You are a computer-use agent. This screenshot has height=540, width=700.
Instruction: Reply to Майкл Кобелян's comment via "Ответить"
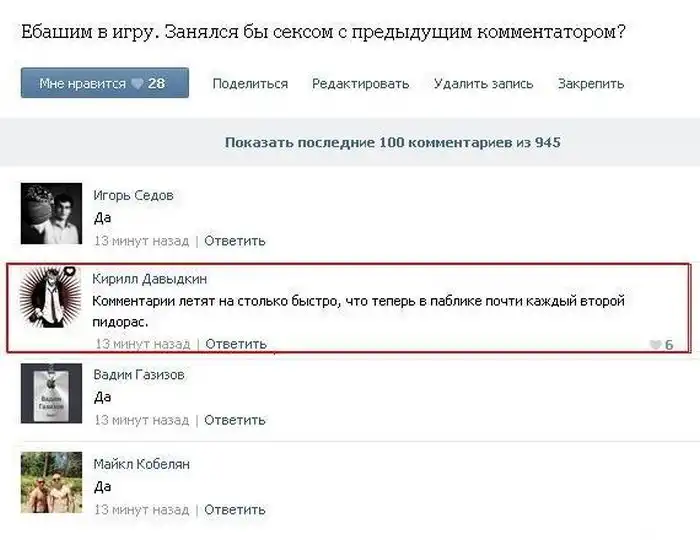[x=235, y=510]
